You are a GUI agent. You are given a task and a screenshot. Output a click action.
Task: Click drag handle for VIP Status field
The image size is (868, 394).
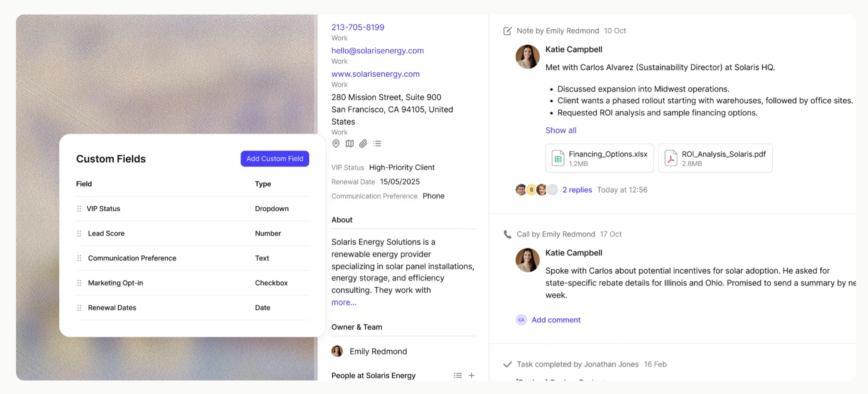click(79, 209)
